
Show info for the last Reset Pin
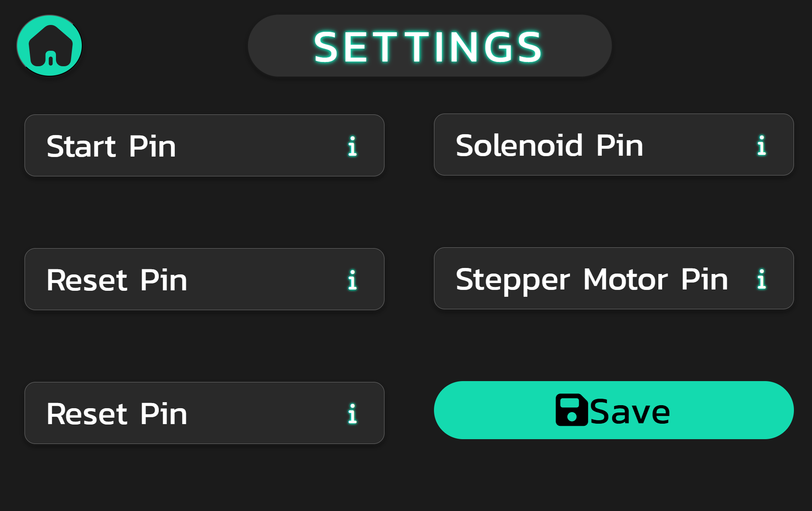click(x=352, y=414)
